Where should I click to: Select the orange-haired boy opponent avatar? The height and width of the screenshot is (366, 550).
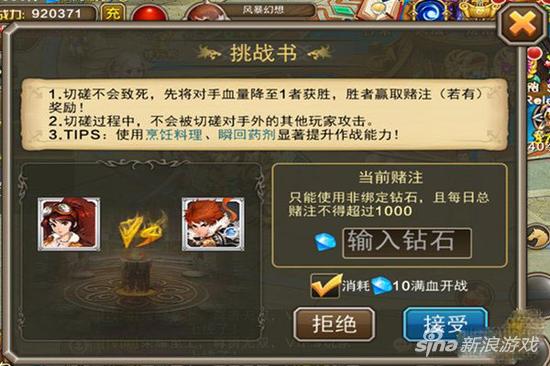(213, 224)
